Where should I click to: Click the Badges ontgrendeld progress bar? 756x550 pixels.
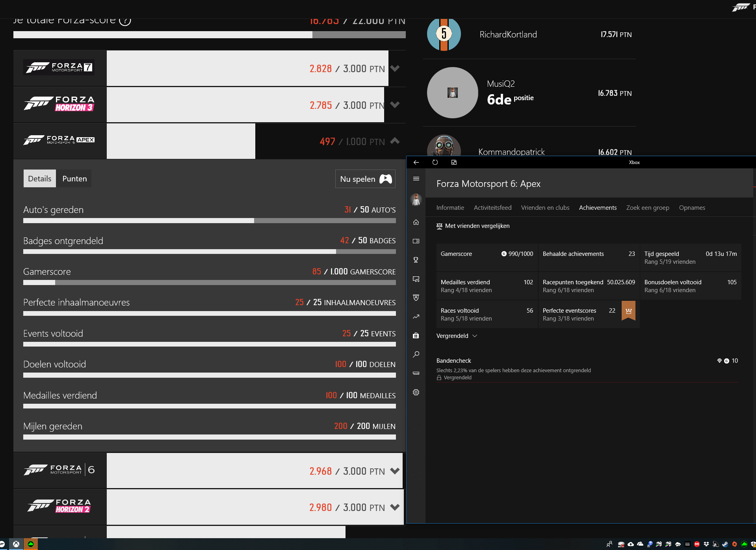click(210, 252)
